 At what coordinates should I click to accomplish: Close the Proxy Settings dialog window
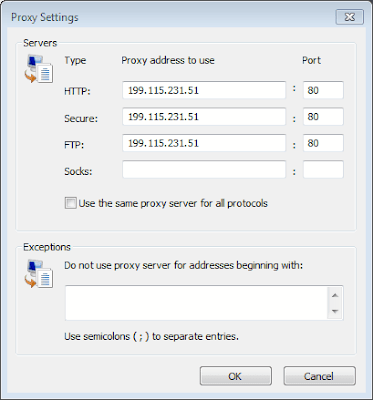click(349, 17)
